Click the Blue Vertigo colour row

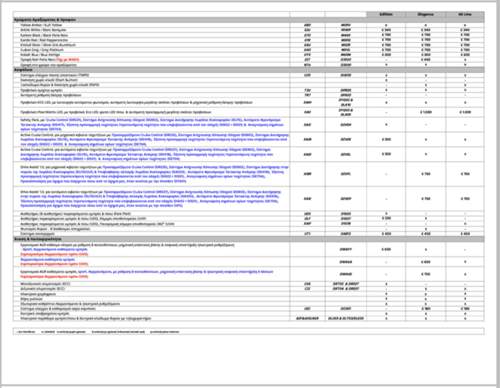click(x=249, y=55)
